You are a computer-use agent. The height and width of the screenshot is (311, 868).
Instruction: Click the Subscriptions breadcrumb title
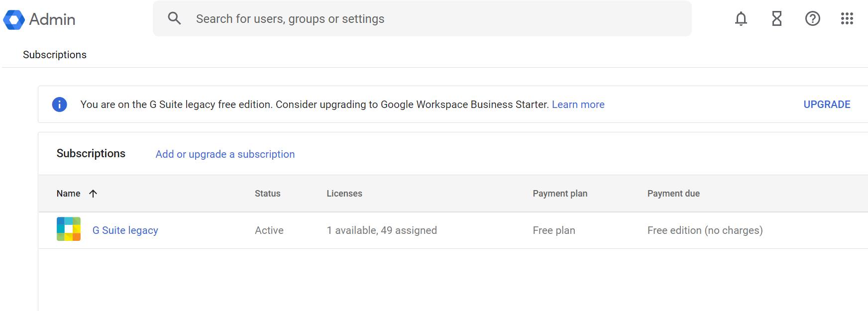coord(55,55)
